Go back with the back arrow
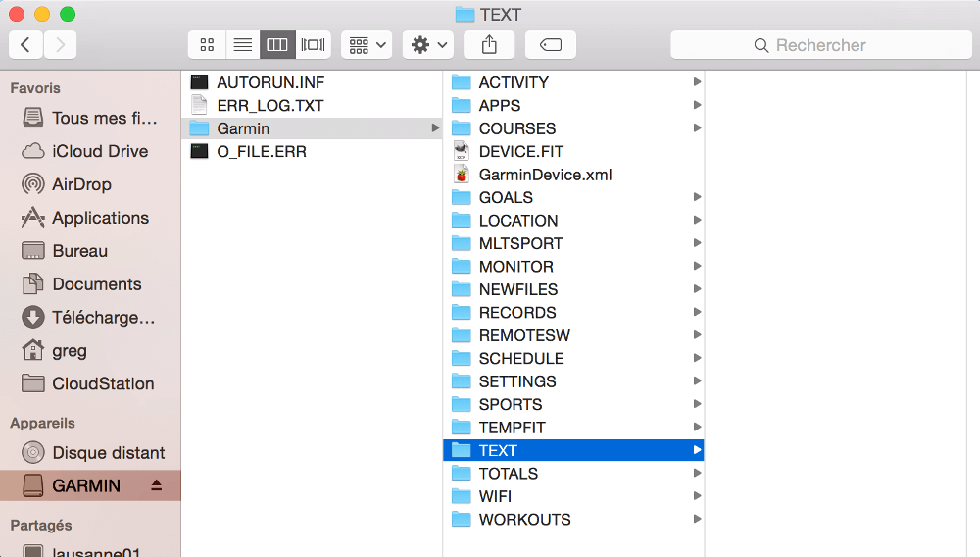 pyautogui.click(x=25, y=45)
